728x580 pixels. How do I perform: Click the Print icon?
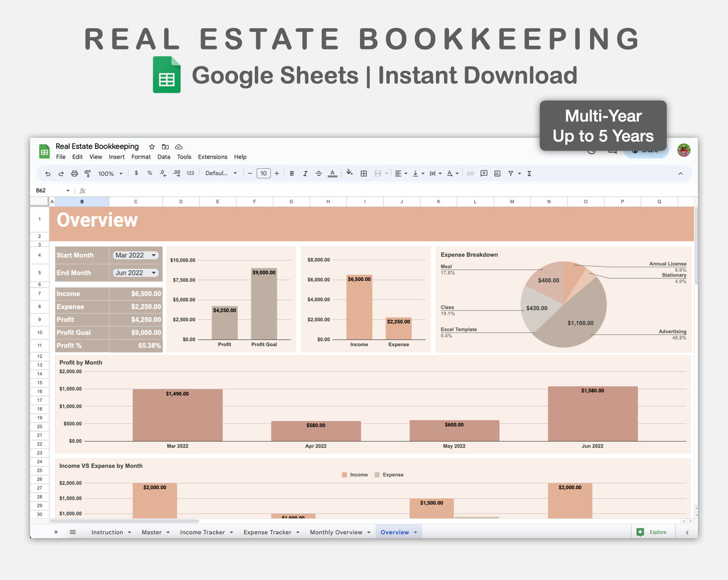(74, 173)
